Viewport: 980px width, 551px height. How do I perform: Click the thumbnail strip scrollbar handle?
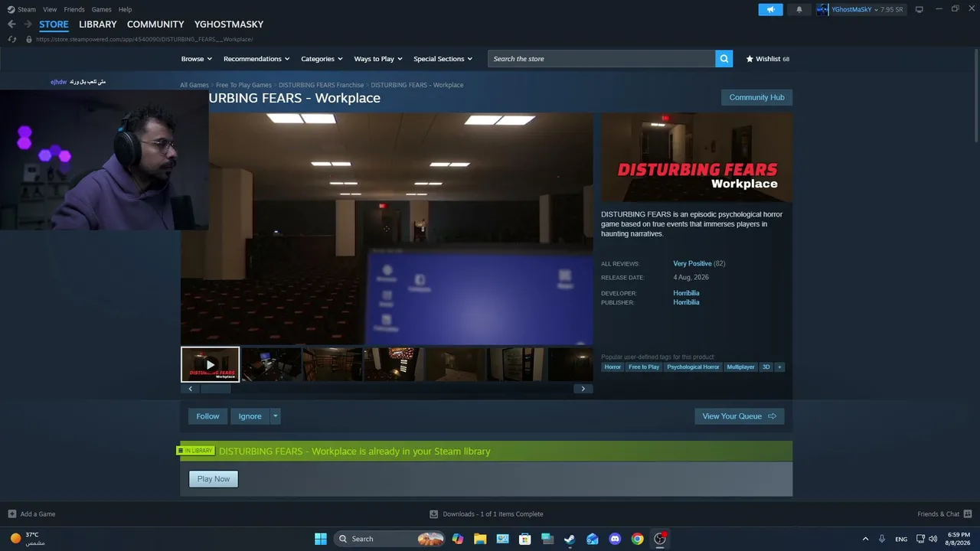[x=215, y=389]
